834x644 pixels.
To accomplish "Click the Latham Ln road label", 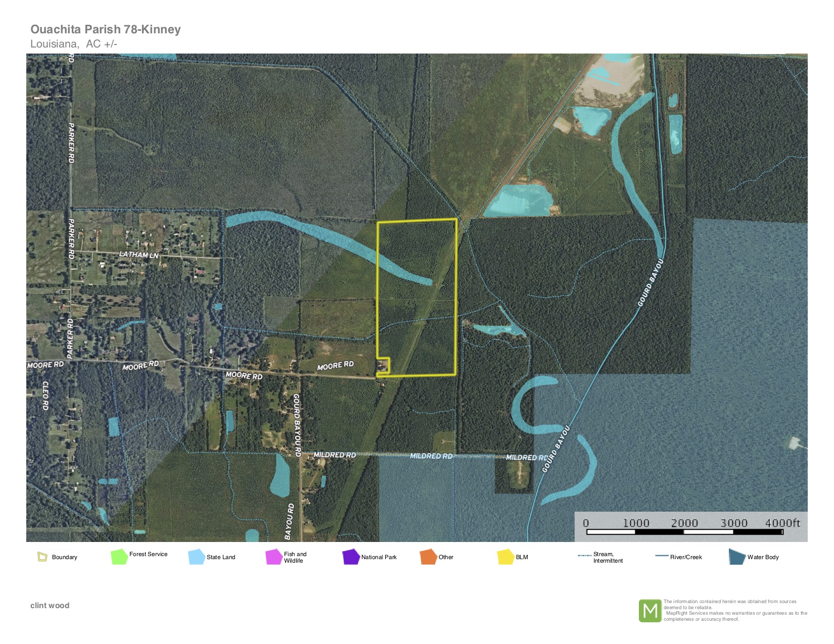I will [138, 255].
